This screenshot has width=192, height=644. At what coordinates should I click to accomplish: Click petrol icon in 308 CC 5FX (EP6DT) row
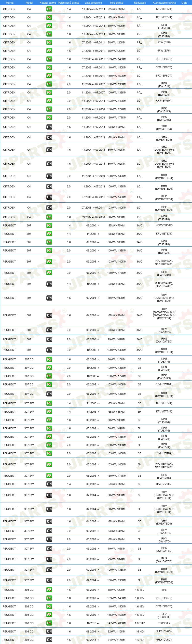[49, 606]
